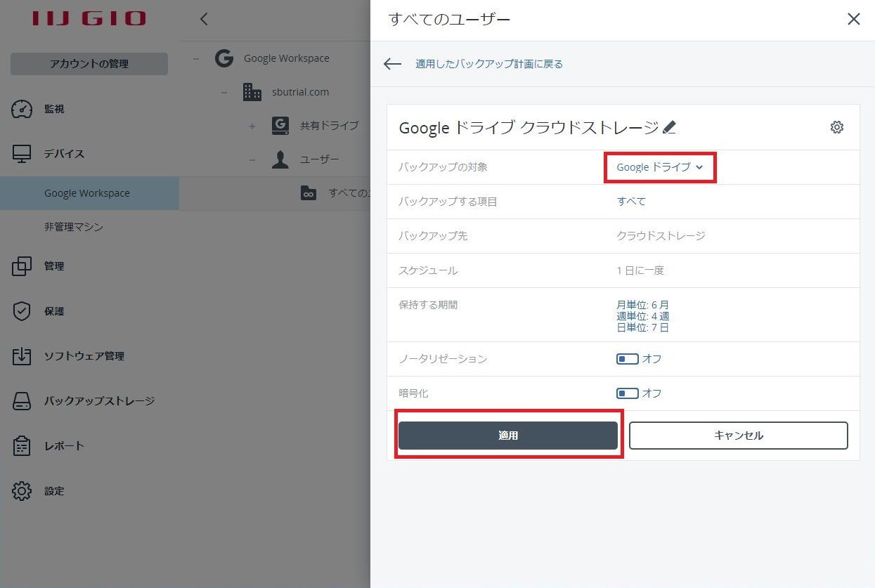
Task: Click the 共有ドライブ drive icon
Action: tap(280, 126)
